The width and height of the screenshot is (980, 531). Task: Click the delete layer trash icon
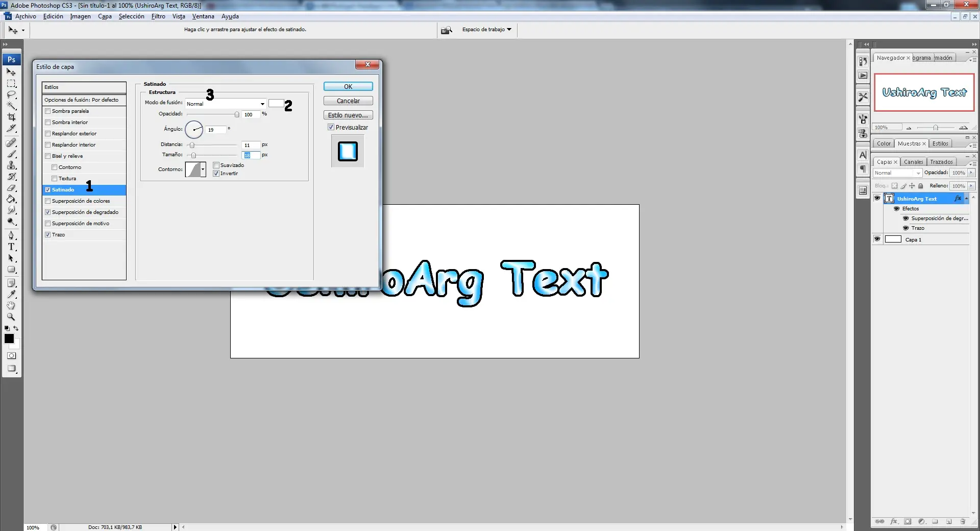click(963, 521)
